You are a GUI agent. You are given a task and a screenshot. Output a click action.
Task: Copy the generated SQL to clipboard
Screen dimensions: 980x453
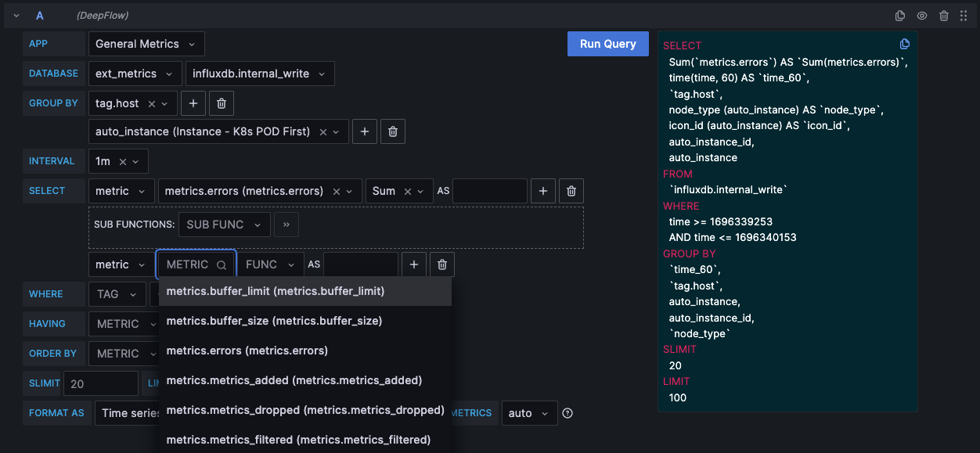(904, 44)
